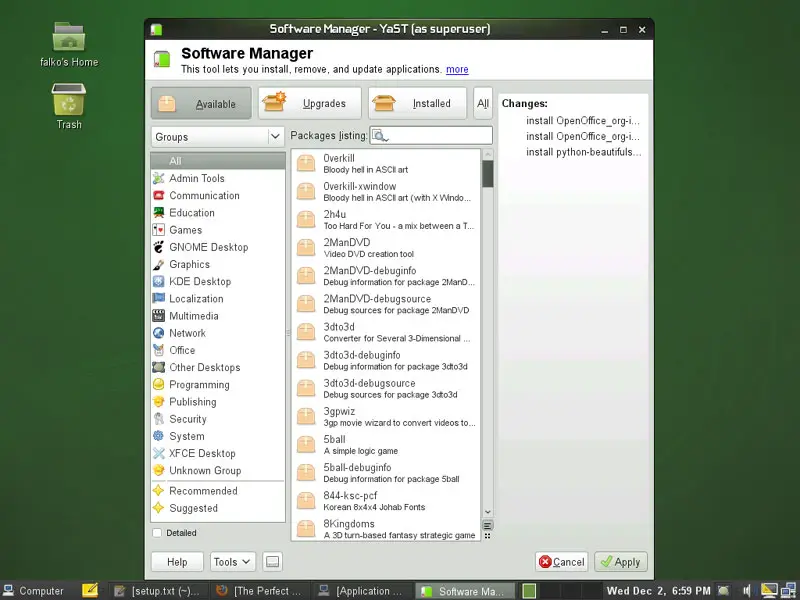Screen dimensions: 800x600
Task: Select the 5ball-debuginfo package row
Action: point(386,472)
